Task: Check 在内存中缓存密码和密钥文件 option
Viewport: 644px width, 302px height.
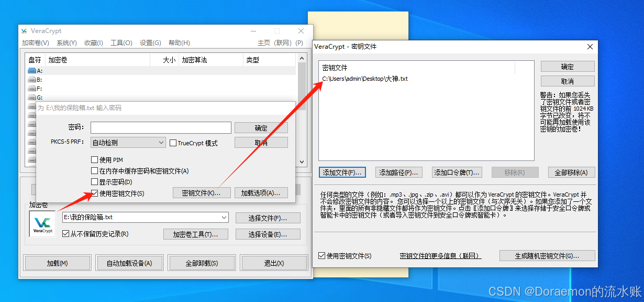Action: coord(95,171)
